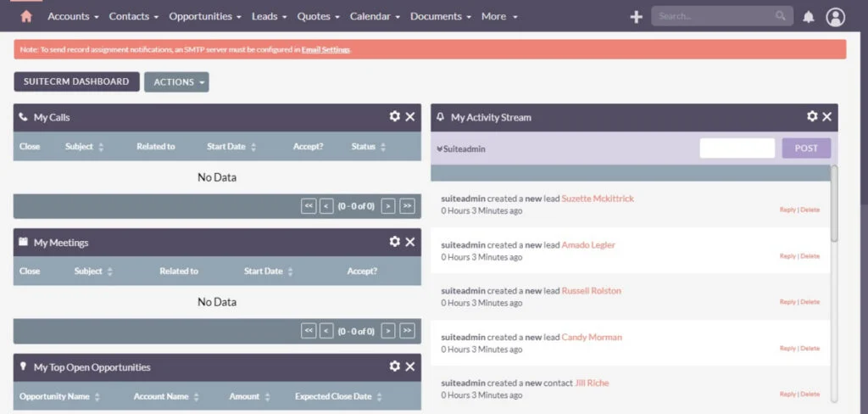Screen dimensions: 868x414
Task: Expand the Contacts menu
Action: [133, 17]
